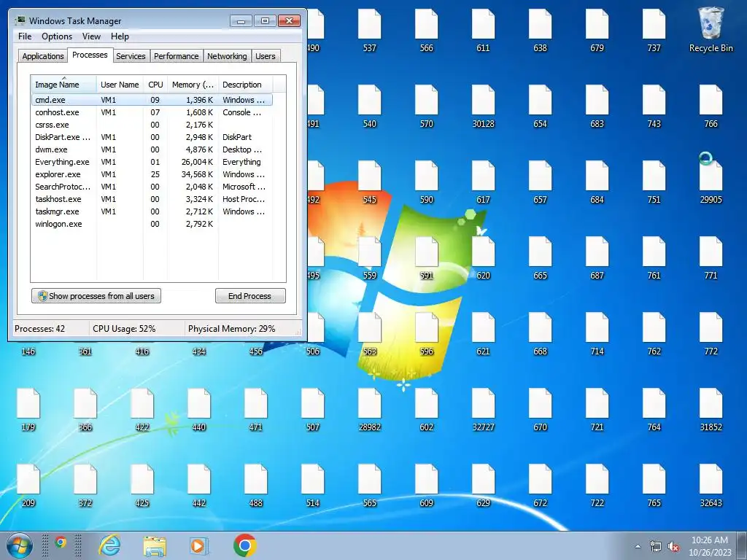Select the desktop file named 602
This screenshot has height=560, width=747.
426,409
